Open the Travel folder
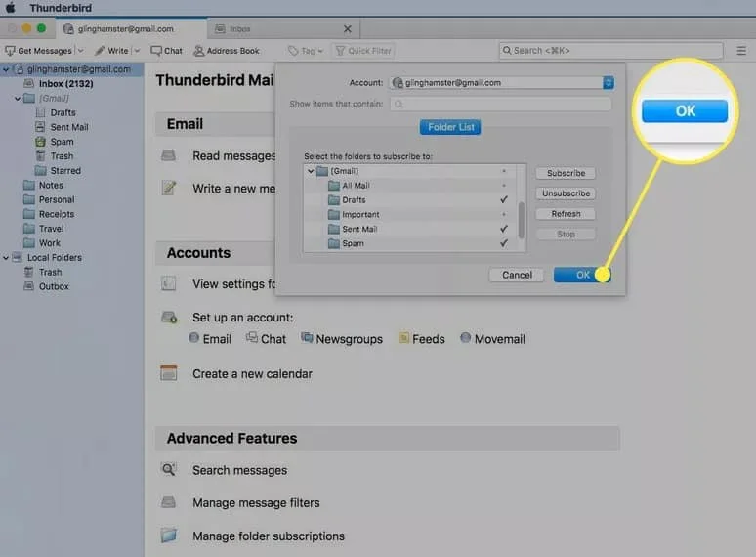756x557 pixels. click(x=51, y=229)
